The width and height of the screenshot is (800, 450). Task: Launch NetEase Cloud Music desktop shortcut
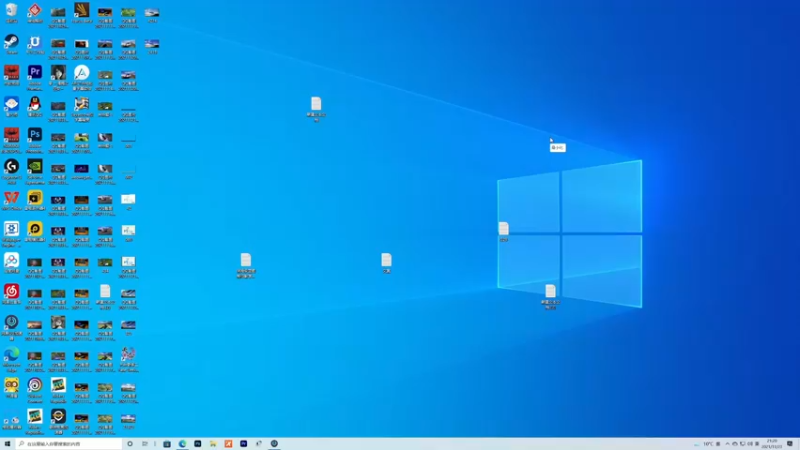click(11, 294)
